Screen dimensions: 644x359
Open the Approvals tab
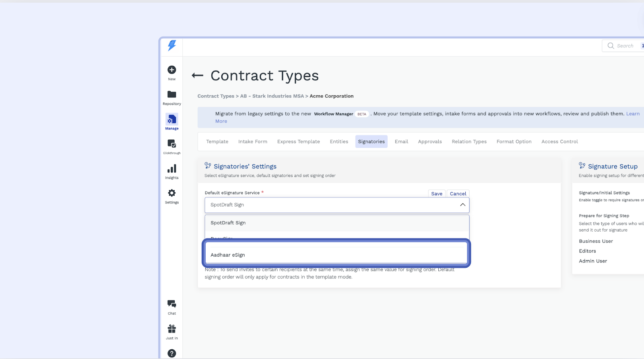pos(430,142)
